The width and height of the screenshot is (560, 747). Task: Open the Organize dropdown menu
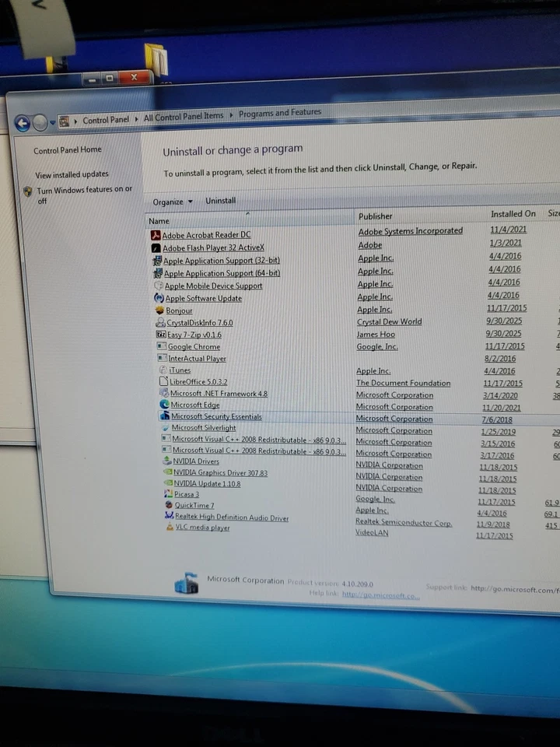pyautogui.click(x=173, y=202)
